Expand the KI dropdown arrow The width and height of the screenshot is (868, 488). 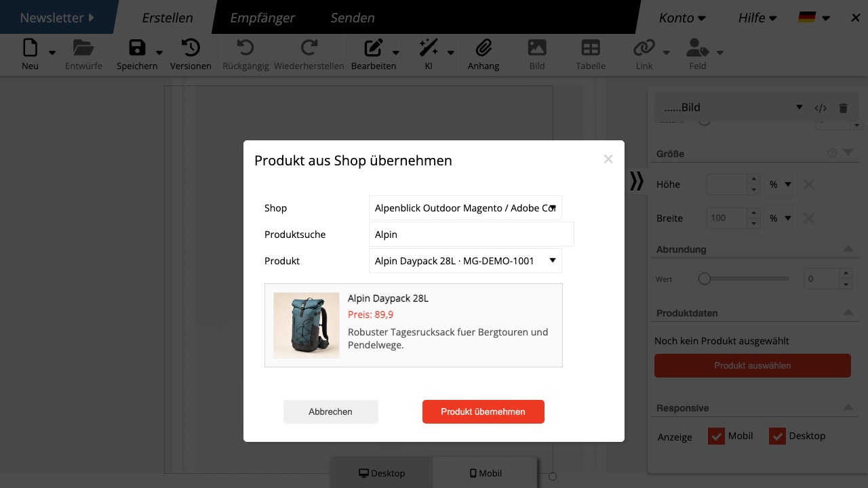450,52
